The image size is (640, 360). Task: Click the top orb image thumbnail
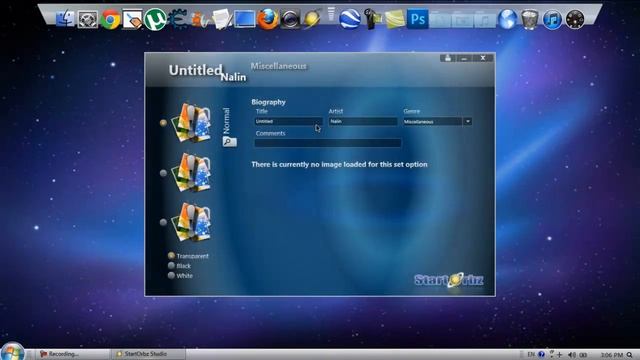tap(191, 122)
